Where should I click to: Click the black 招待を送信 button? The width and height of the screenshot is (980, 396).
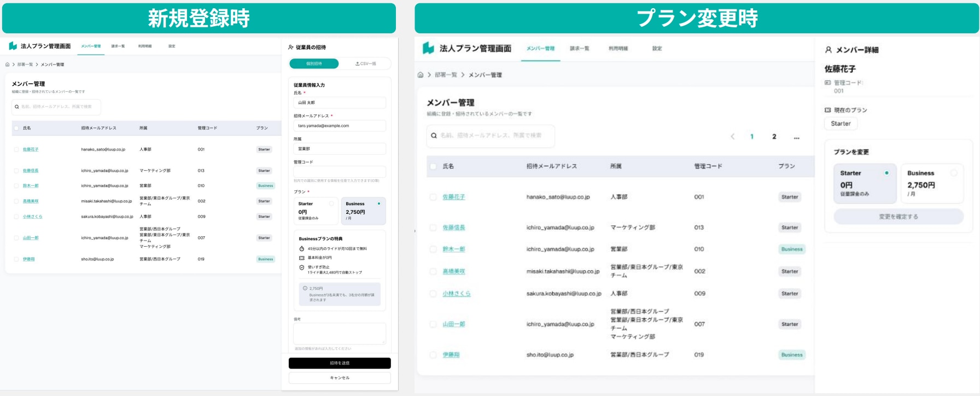pos(340,363)
